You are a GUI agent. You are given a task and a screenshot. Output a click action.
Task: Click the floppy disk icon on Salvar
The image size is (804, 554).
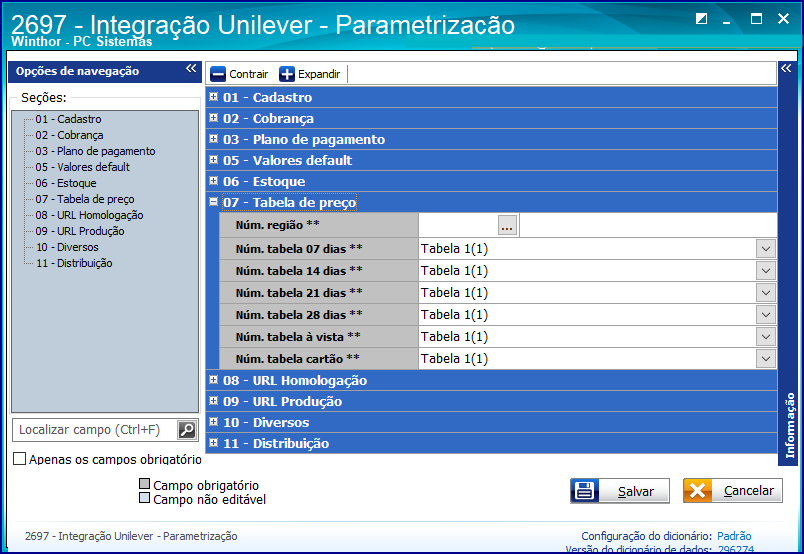tap(585, 491)
